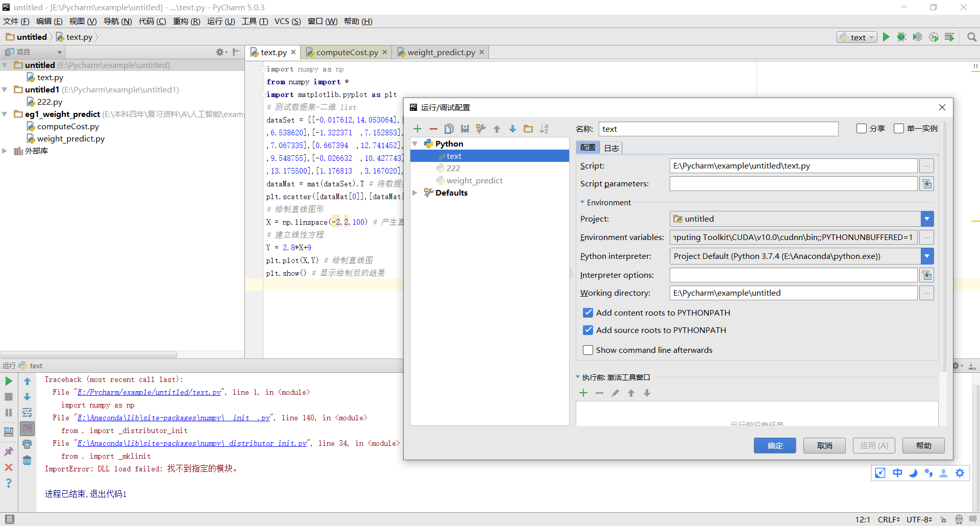980x526 pixels.
Task: Switch to the computeCost.py editor tab
Action: tap(347, 52)
